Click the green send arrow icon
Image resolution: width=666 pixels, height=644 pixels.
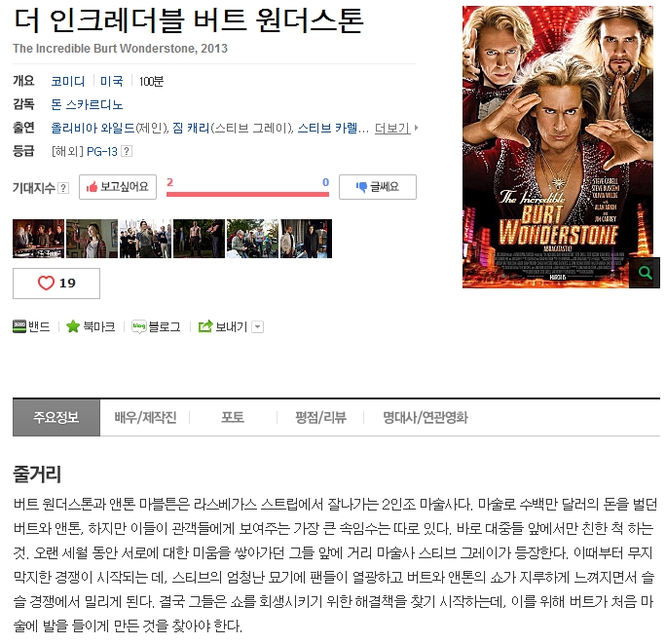click(205, 326)
